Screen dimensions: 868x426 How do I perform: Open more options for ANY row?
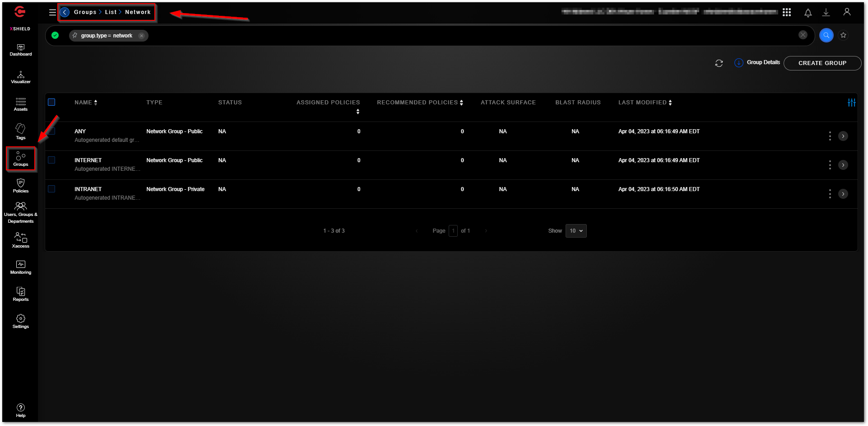830,136
